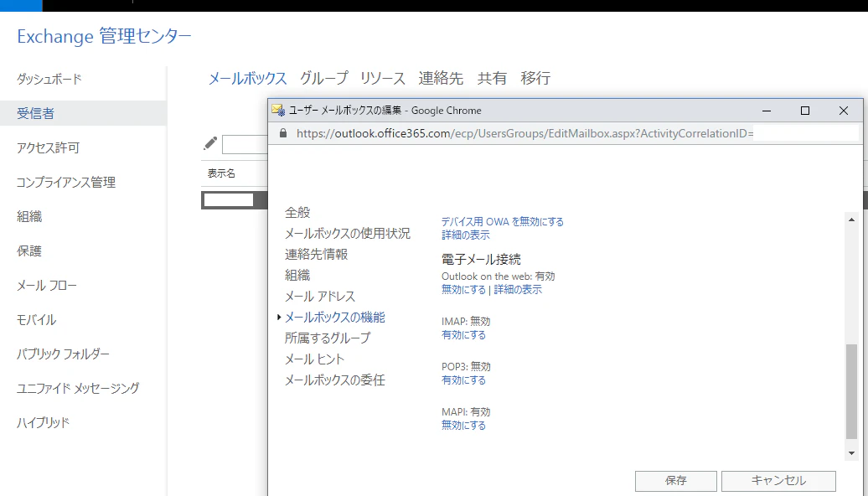This screenshot has height=496, width=868.
Task: Switch to 共有 tab
Action: tap(492, 78)
